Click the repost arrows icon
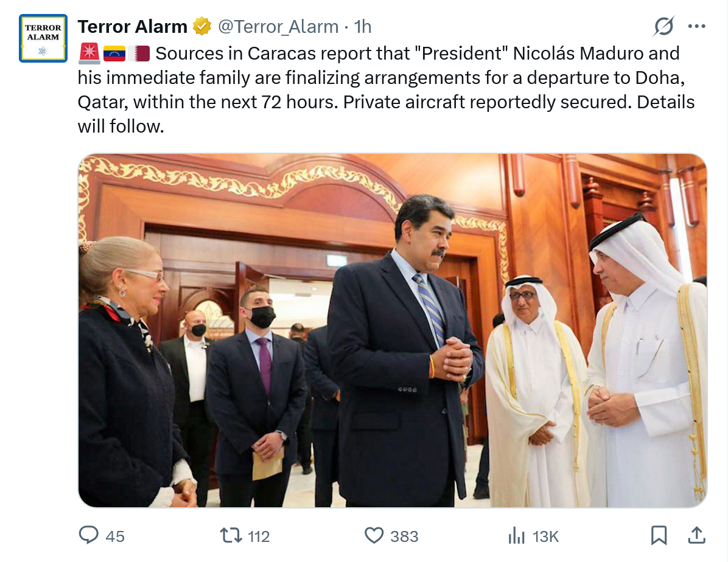 230,535
